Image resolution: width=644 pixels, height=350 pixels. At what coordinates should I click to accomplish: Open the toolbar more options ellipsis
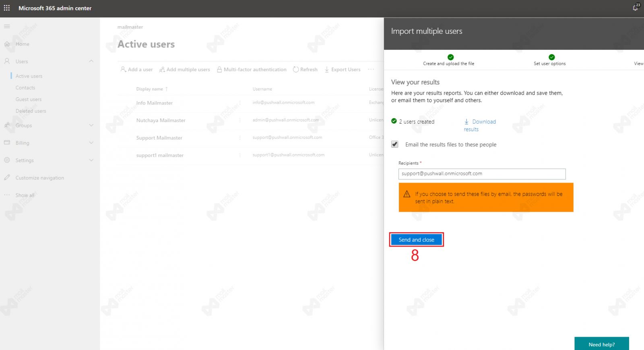pyautogui.click(x=371, y=70)
